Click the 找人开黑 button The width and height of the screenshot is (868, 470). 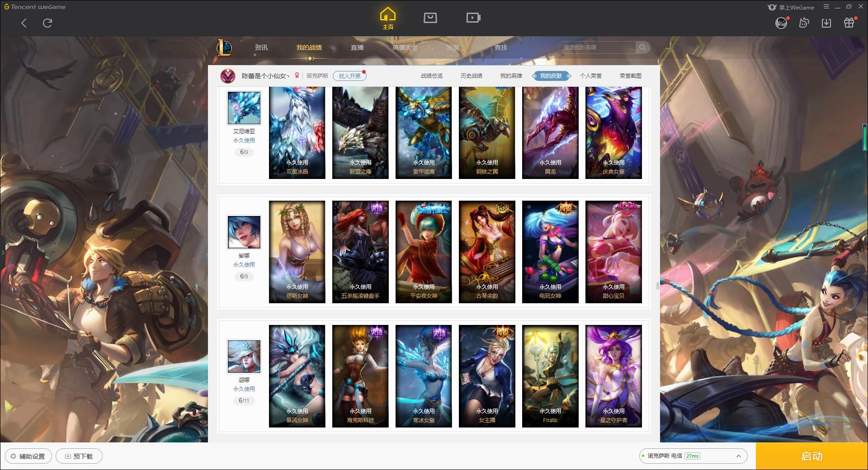coord(349,76)
